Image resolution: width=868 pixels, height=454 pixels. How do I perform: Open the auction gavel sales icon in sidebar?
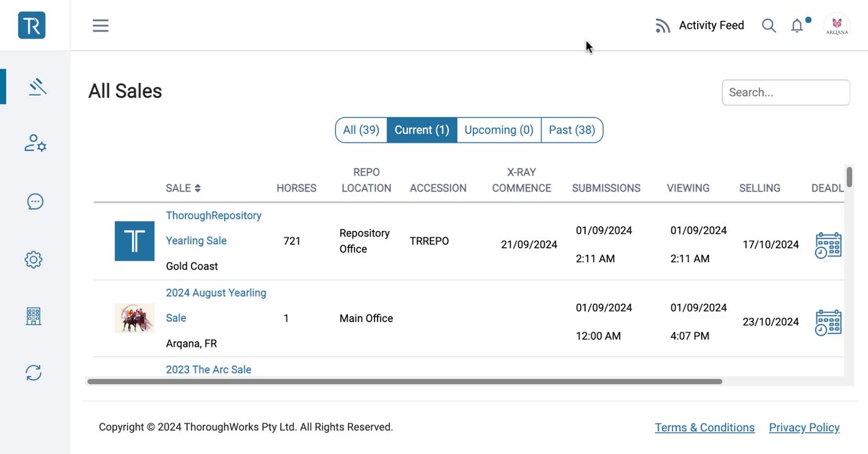[37, 86]
